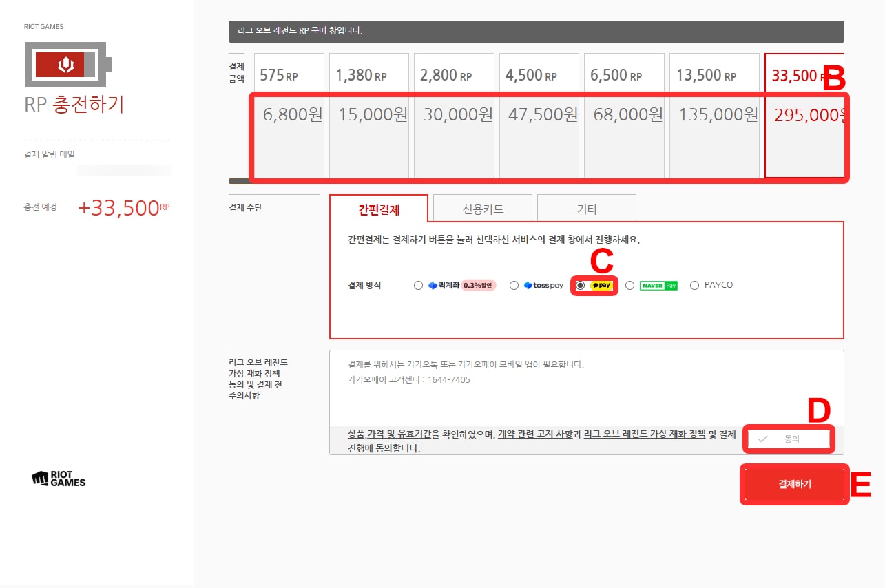Viewport: 885px width, 588px height.
Task: Open the 계약 관련 고지 사항 link
Action: tap(535, 435)
